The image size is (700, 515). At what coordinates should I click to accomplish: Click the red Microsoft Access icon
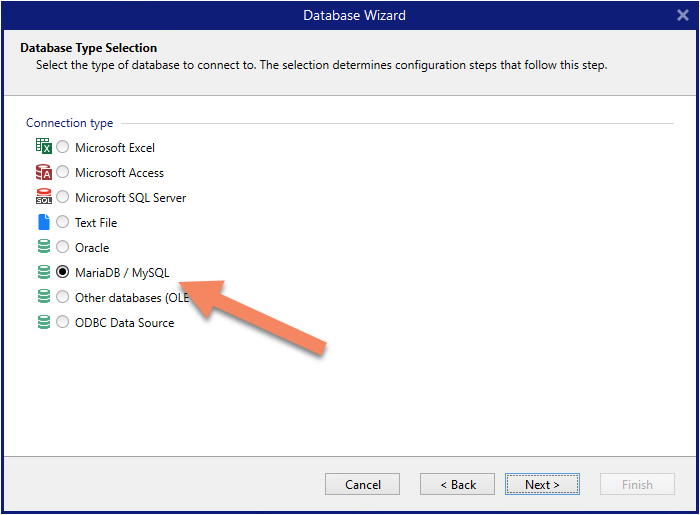(x=43, y=172)
